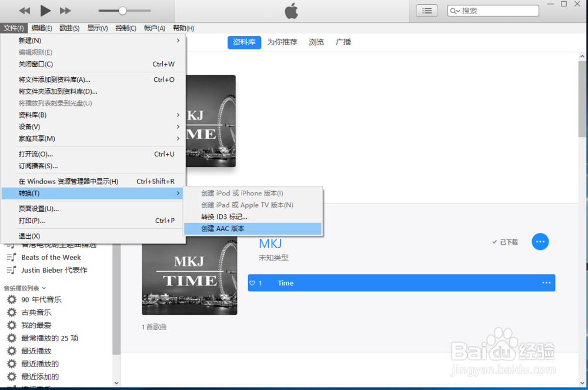Viewport: 588px width, 390px height.
Task: Click the 已下载 downloaded status label
Action: click(505, 242)
